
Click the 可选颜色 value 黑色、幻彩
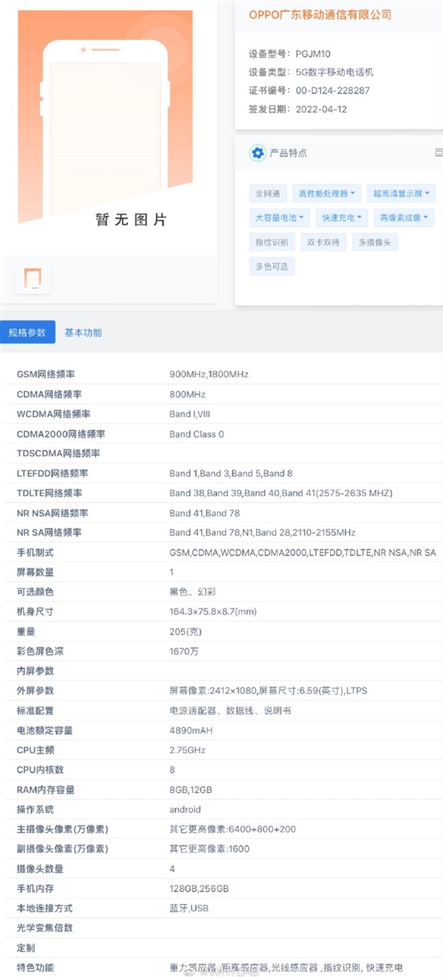(x=193, y=592)
